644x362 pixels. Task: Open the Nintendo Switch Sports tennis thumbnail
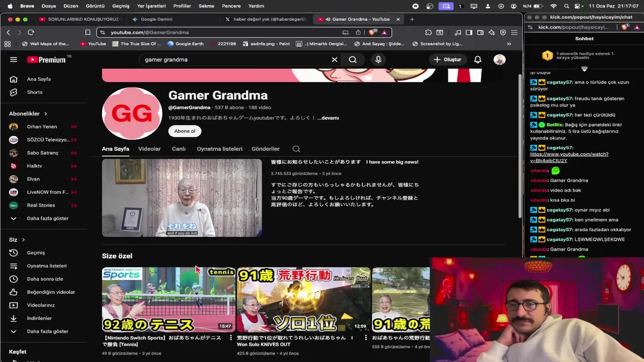pyautogui.click(x=169, y=300)
